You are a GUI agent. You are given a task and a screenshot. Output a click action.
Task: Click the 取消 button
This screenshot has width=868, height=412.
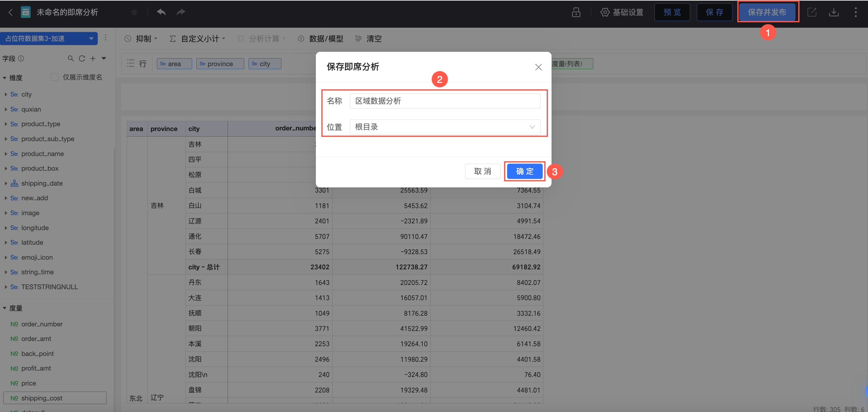click(x=482, y=171)
